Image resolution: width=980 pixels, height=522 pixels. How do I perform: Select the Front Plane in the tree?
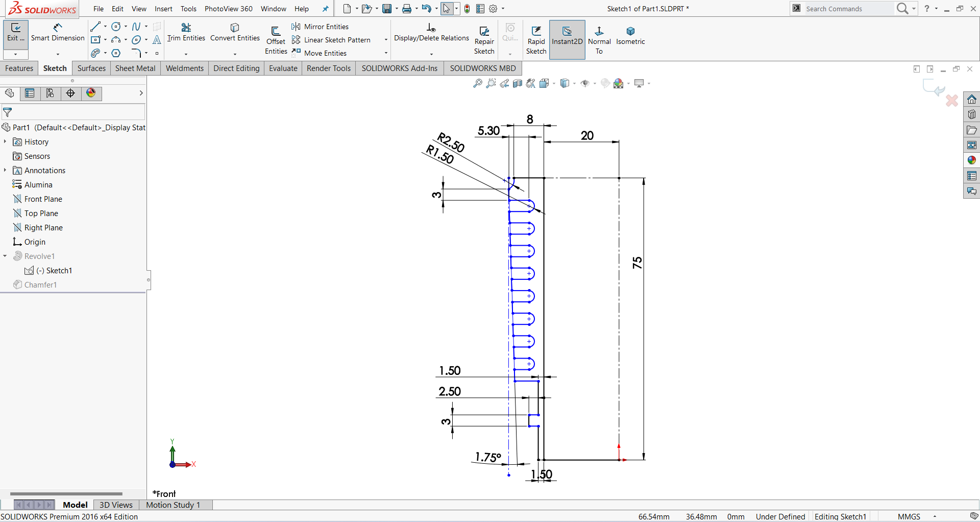click(x=43, y=199)
